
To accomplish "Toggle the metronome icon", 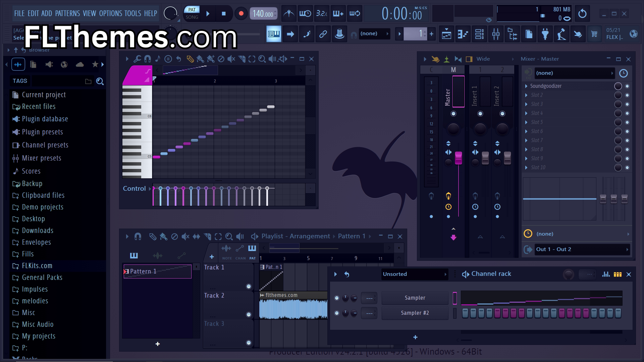I will point(289,14).
